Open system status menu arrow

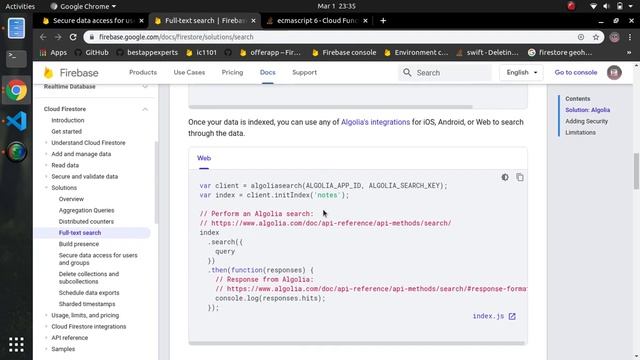(631, 6)
